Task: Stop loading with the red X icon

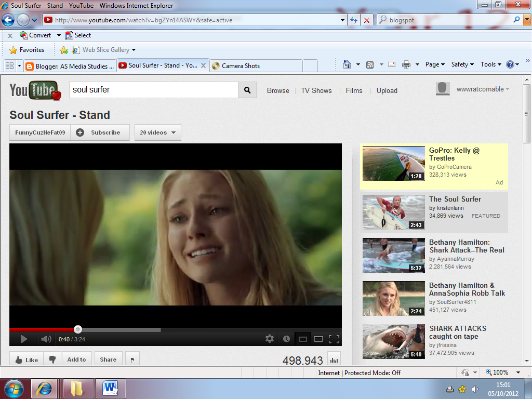Action: tap(367, 20)
